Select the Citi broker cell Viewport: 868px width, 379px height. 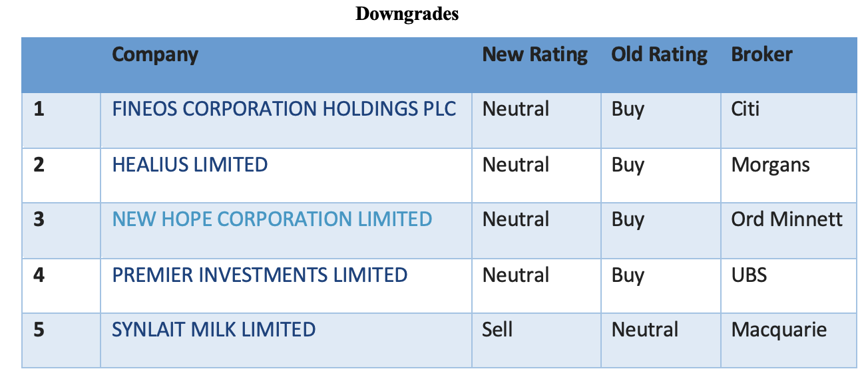pos(745,109)
